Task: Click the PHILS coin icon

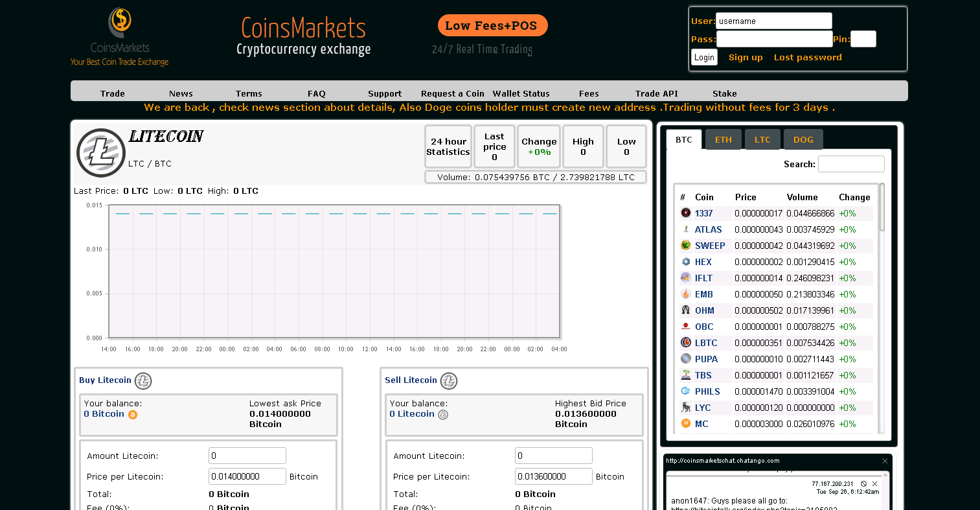Action: pyautogui.click(x=686, y=391)
